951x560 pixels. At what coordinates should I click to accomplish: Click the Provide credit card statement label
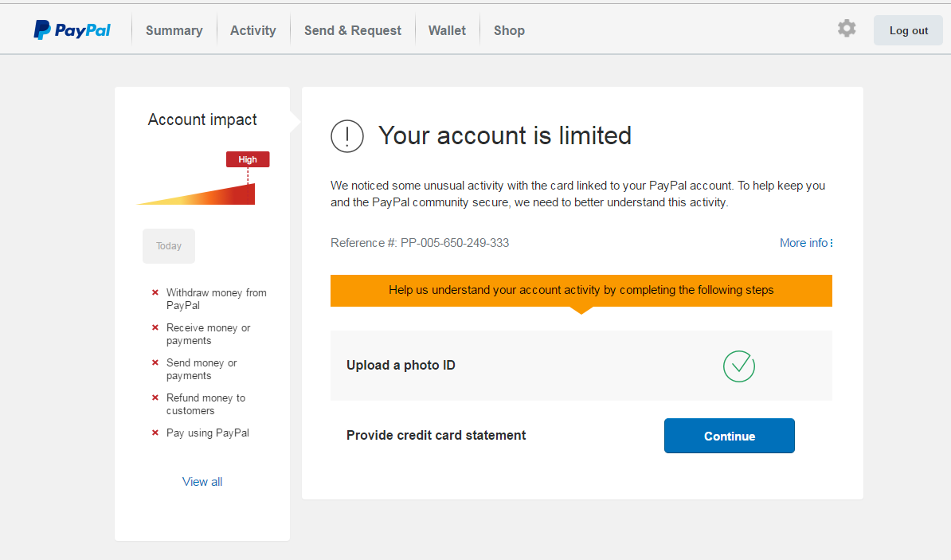tap(436, 436)
